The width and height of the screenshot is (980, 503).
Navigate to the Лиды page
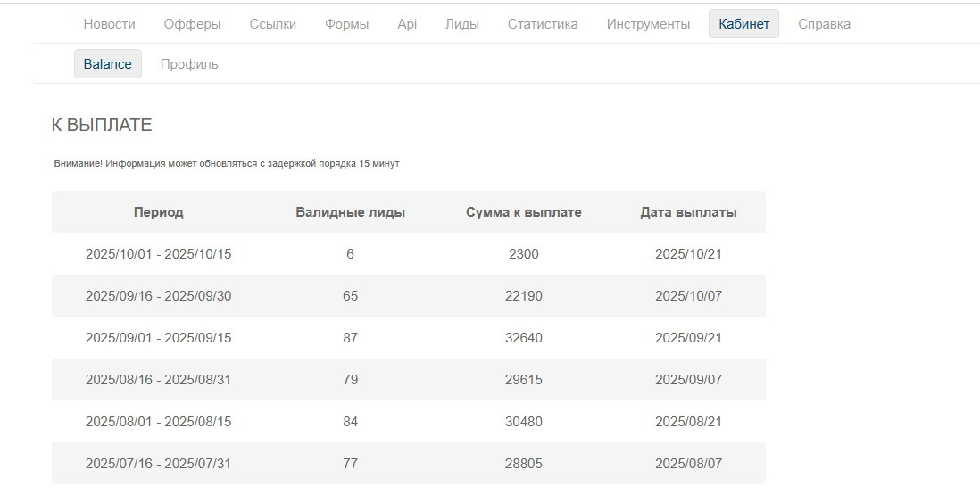461,24
